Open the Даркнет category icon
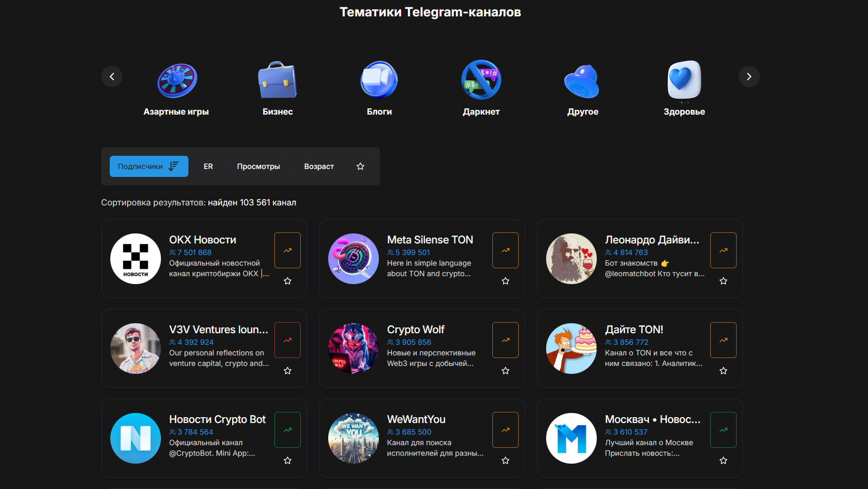Screen dimensions: 868x489 click(x=481, y=80)
